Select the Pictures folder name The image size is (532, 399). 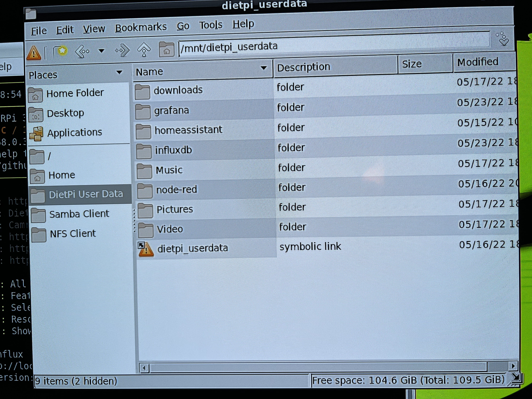coord(175,209)
